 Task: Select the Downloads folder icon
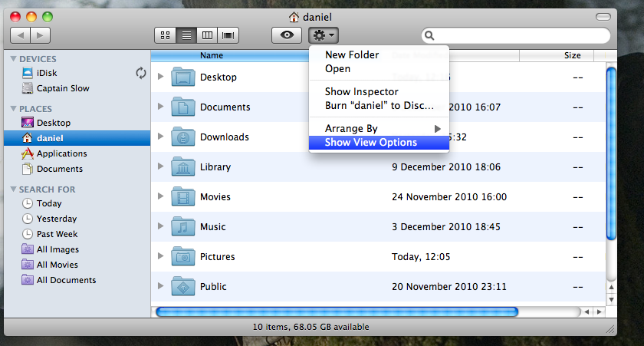click(x=183, y=137)
